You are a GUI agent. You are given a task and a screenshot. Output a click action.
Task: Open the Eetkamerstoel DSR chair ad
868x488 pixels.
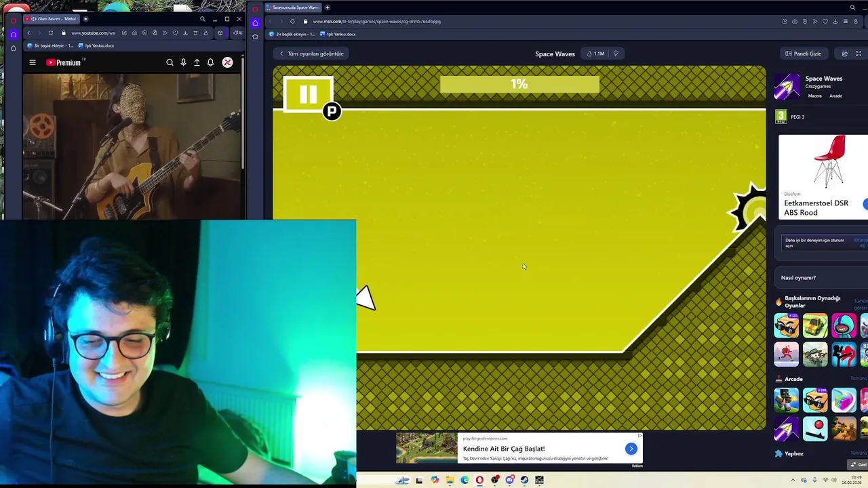[823, 177]
